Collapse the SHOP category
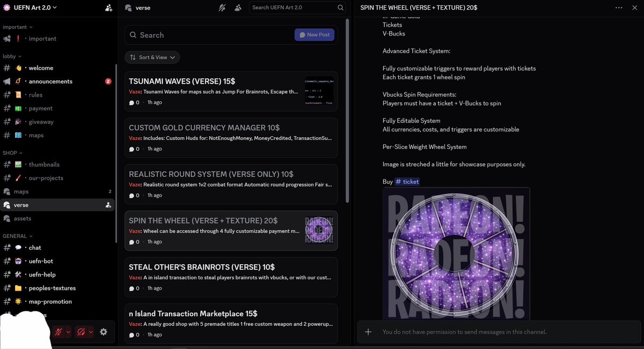Screen dimensions: 644x349 [x=13, y=153]
